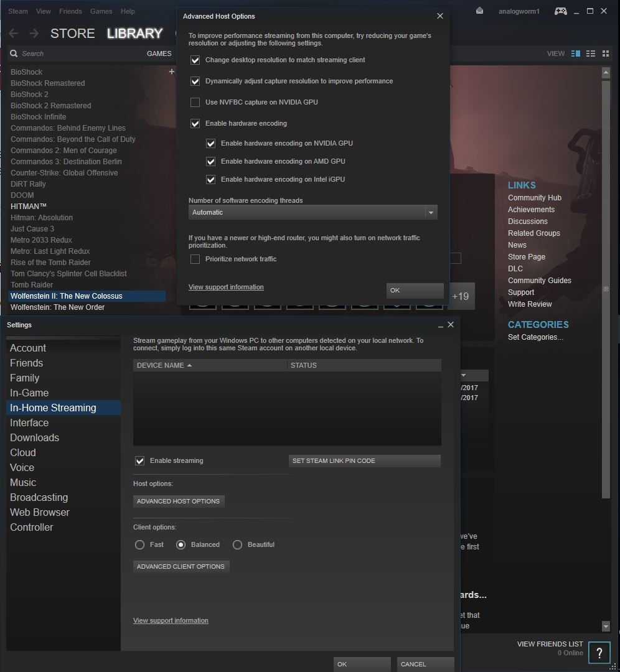This screenshot has height=672, width=620.
Task: Click the back navigation arrow
Action: point(13,33)
